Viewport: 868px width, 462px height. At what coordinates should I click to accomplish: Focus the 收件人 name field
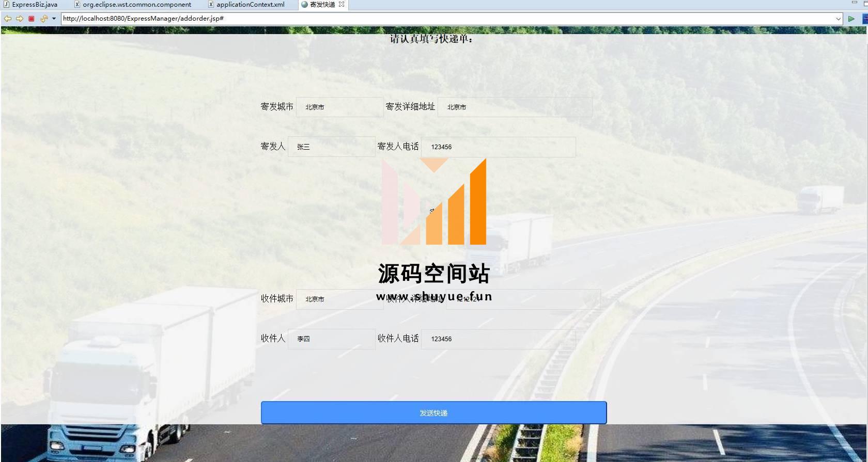(x=331, y=339)
